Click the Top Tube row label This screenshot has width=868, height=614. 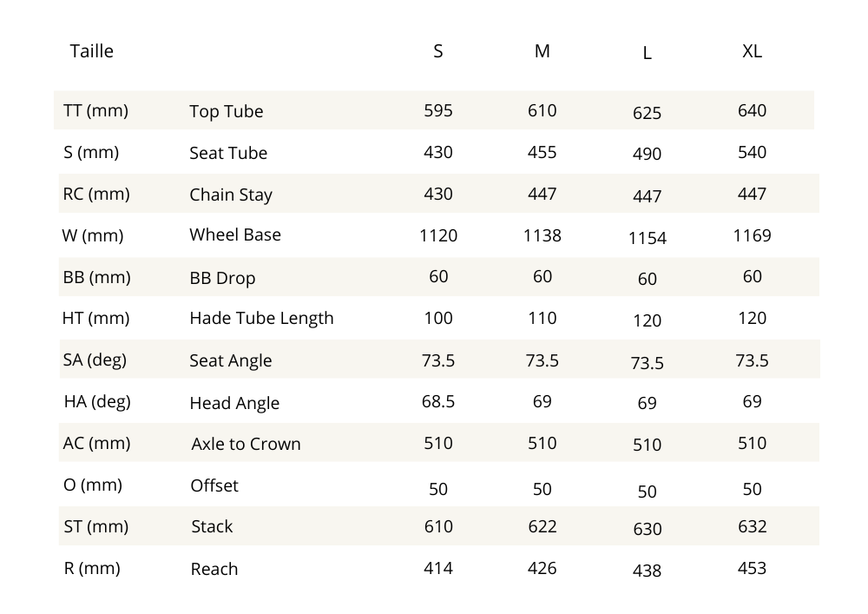tap(226, 111)
